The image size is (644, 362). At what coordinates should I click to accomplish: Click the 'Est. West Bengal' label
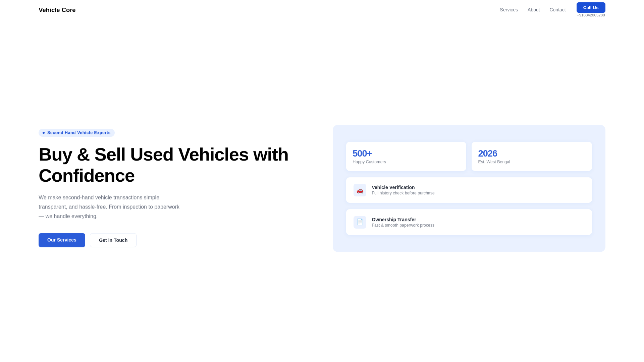[x=494, y=162]
